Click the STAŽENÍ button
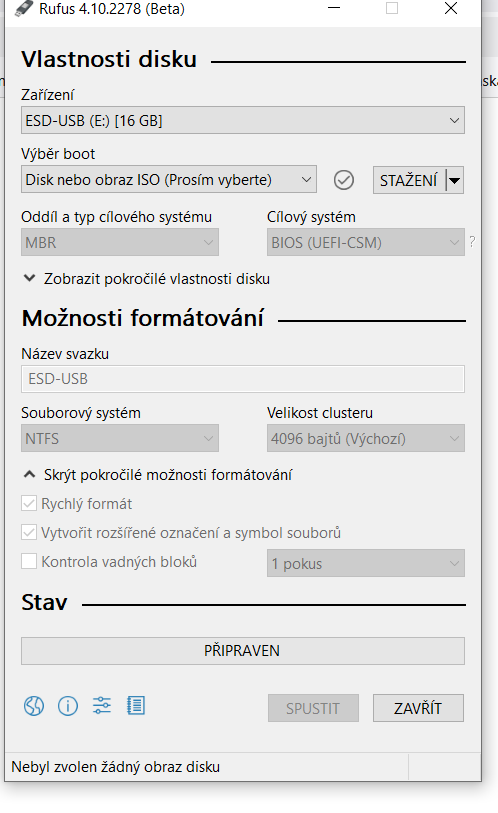Image resolution: width=498 pixels, height=813 pixels. tap(409, 180)
